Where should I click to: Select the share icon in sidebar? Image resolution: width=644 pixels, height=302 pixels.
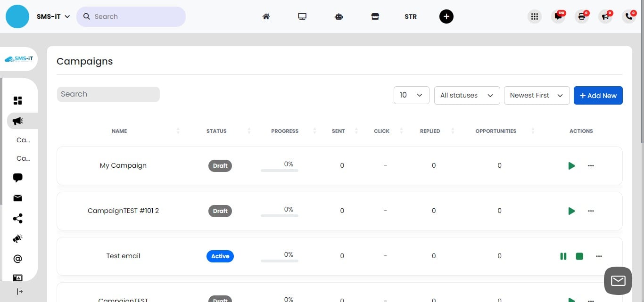coord(18,219)
